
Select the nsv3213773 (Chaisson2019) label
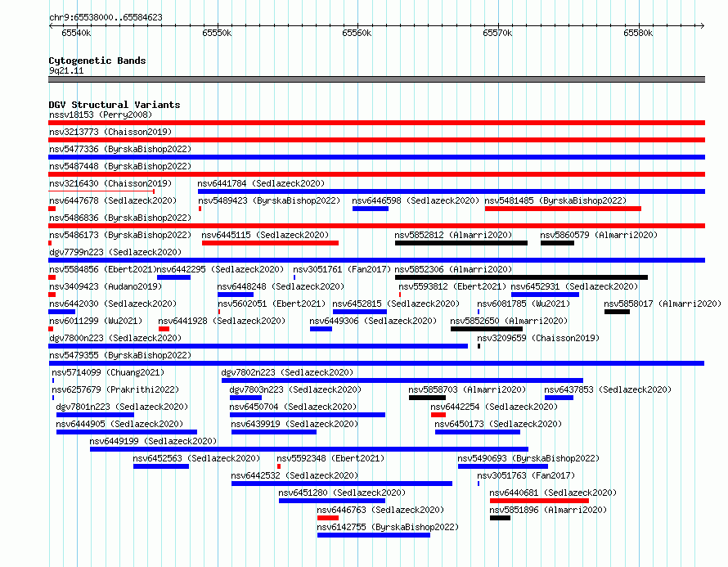(110, 132)
